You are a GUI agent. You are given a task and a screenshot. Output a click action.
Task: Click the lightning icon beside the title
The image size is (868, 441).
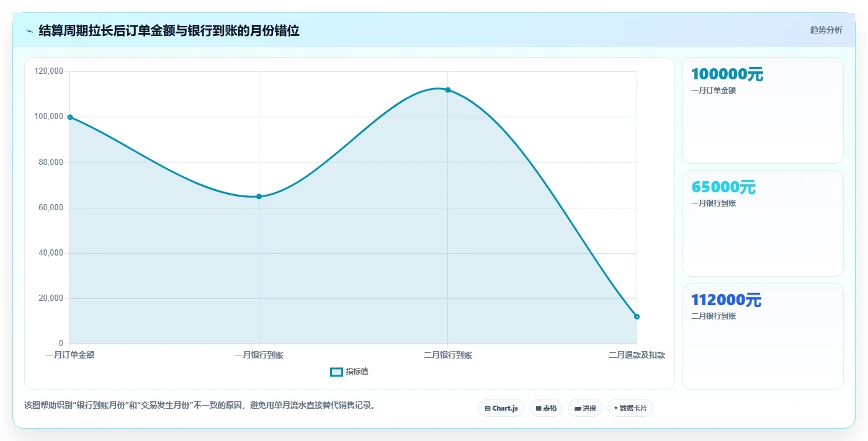pos(29,30)
